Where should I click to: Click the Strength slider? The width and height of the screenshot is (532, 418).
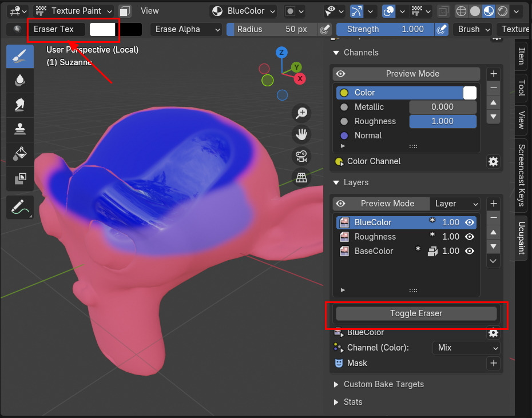pos(385,29)
